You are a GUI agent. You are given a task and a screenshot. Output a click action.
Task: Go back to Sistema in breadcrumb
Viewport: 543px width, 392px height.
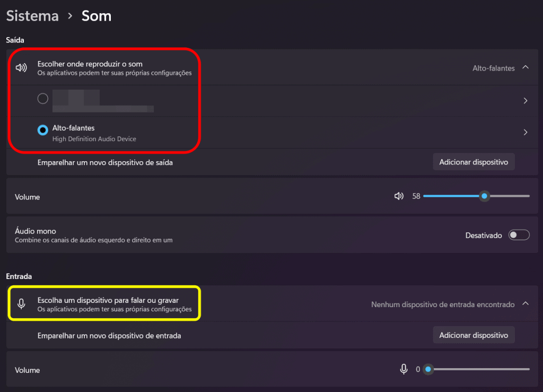click(x=32, y=16)
